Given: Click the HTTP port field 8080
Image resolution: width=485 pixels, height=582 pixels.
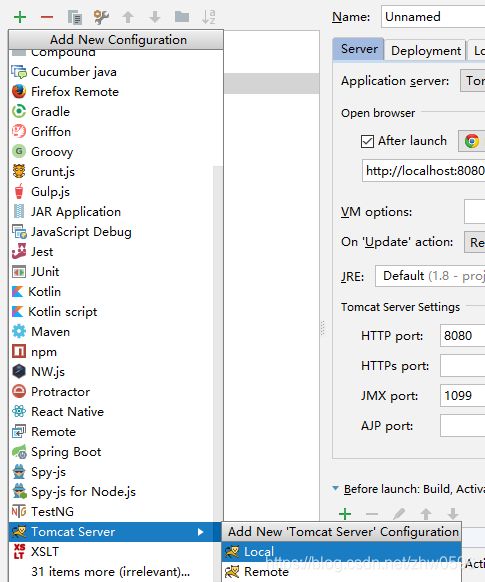Looking at the screenshot, I should coord(462,336).
